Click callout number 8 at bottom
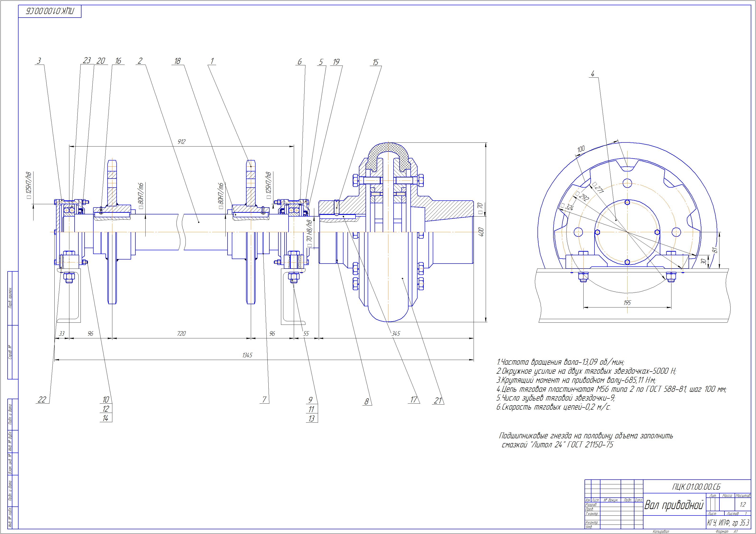This screenshot has width=756, height=534. coord(366,402)
